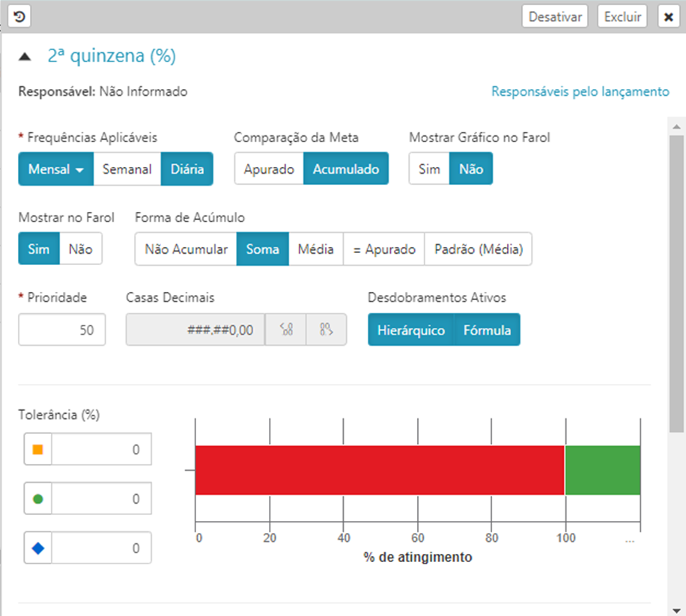Toggle the Fórmula desdobramento
Viewport: 686px width, 616px height.
tap(488, 329)
